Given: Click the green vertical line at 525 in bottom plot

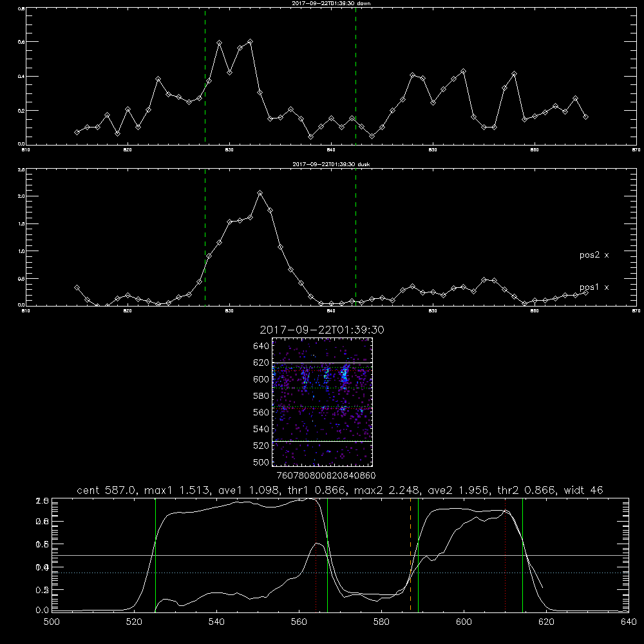Looking at the screenshot, I should [156, 555].
